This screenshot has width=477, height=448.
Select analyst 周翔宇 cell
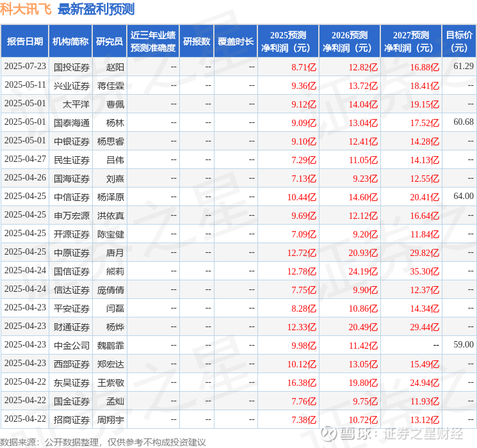[111, 420]
